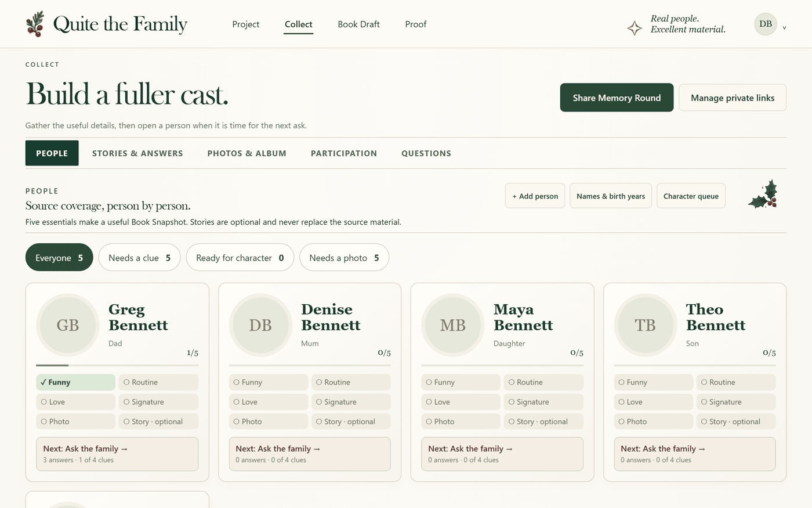
Task: Click the Quite the Family berry logo
Action: coord(35,24)
